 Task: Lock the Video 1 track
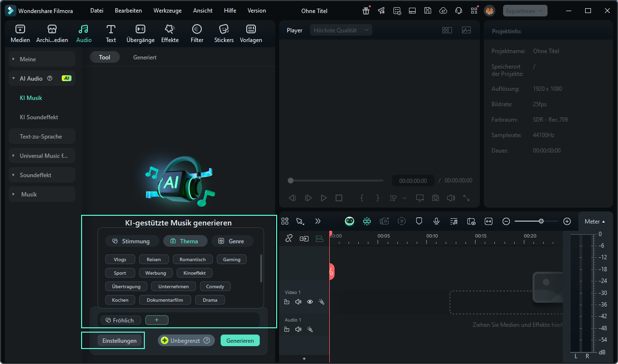click(287, 302)
